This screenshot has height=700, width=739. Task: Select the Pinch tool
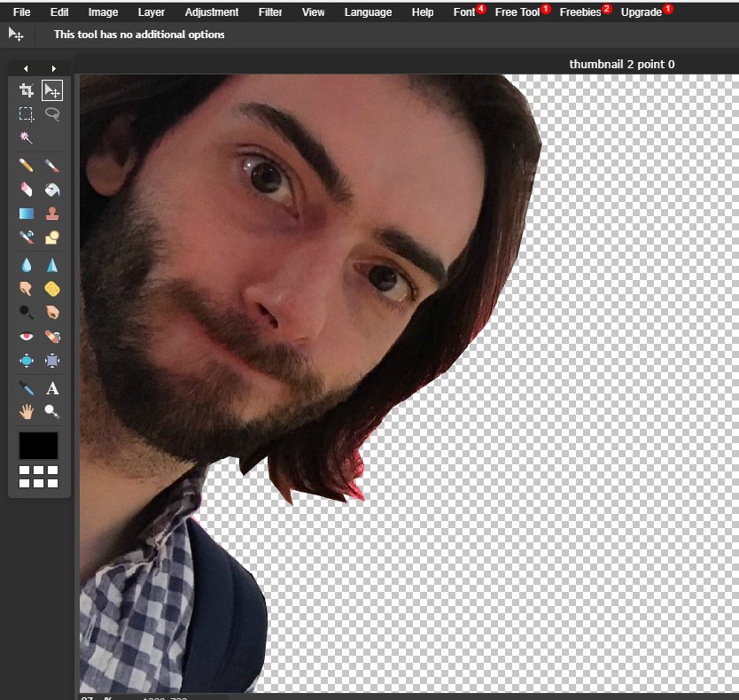click(x=52, y=361)
